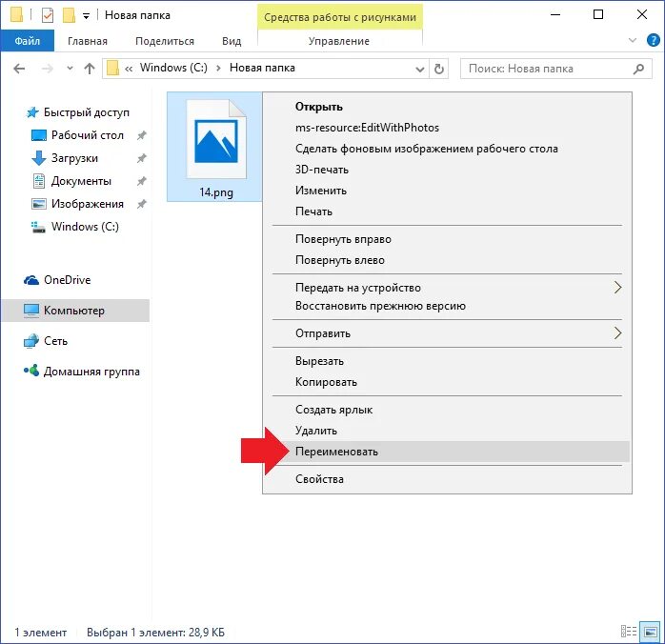Open Загрузки in navigation pane
The width and height of the screenshot is (665, 644).
coord(74,158)
